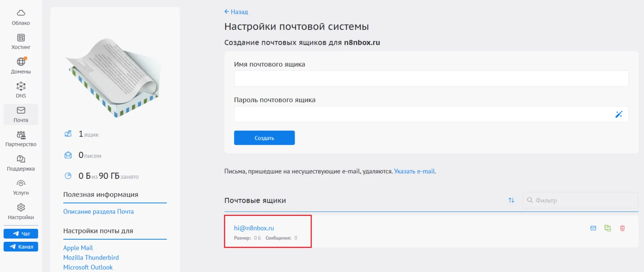
Task: Open Настройки in the sidebar
Action: pyautogui.click(x=21, y=212)
